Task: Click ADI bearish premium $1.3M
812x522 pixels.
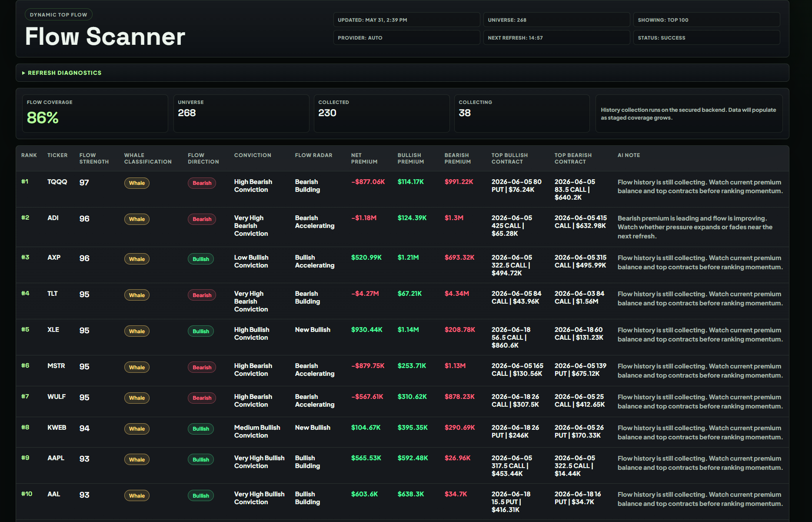Action: click(x=454, y=218)
